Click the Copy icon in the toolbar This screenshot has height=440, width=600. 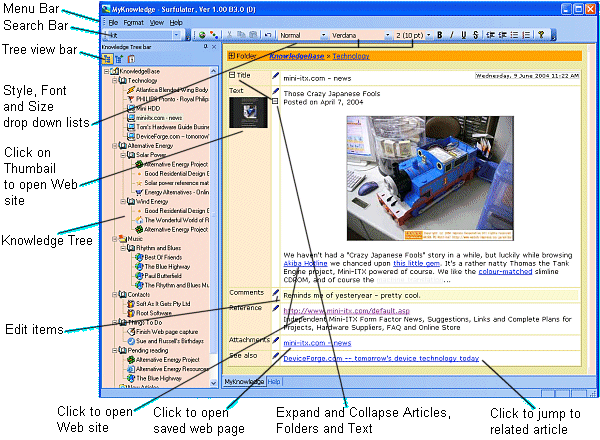pyautogui.click(x=241, y=35)
